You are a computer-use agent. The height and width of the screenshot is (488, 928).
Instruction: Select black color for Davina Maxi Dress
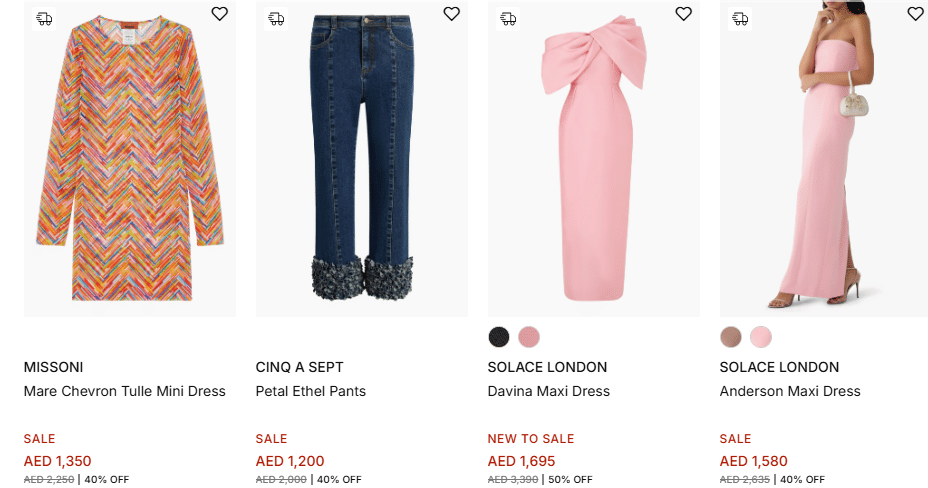point(499,337)
